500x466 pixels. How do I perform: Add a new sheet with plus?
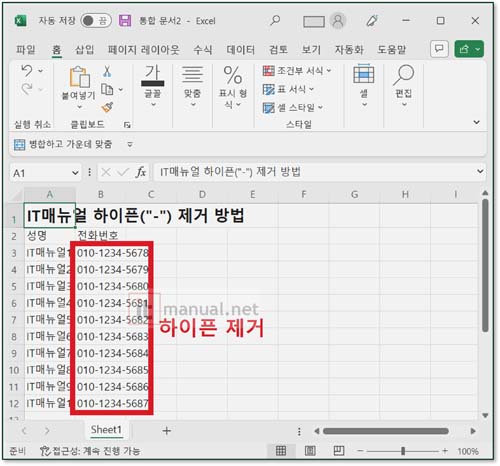click(x=167, y=431)
